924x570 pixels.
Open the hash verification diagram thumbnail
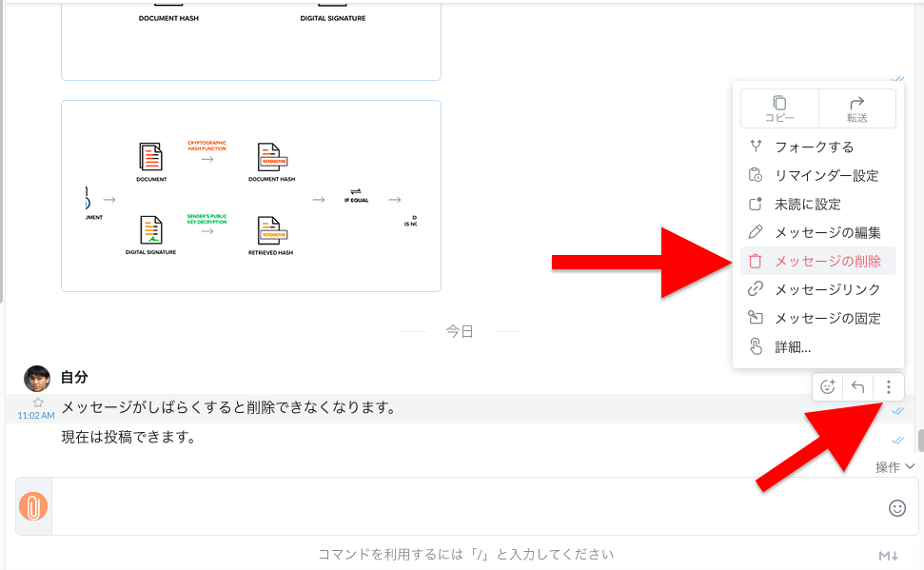pyautogui.click(x=251, y=196)
